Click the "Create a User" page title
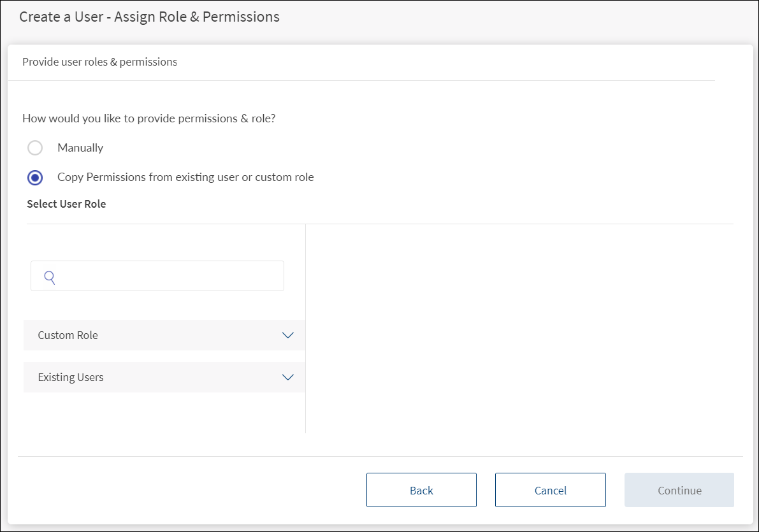The width and height of the screenshot is (759, 532). [149, 17]
